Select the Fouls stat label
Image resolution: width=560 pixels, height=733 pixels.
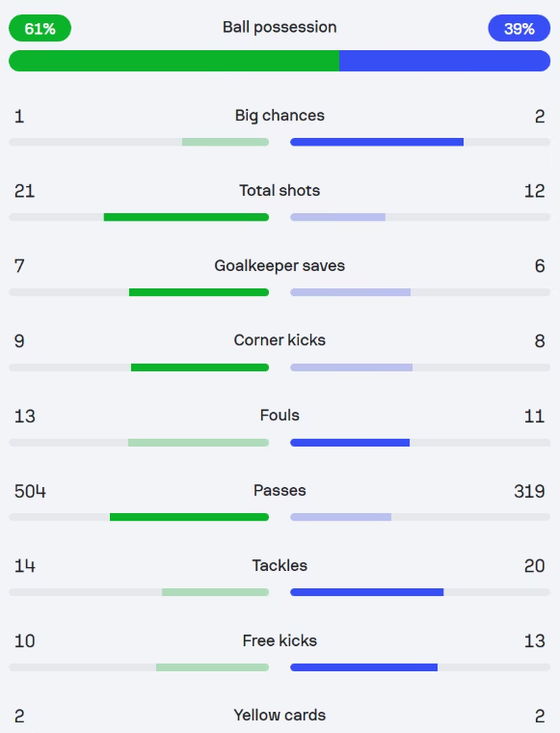click(x=280, y=415)
